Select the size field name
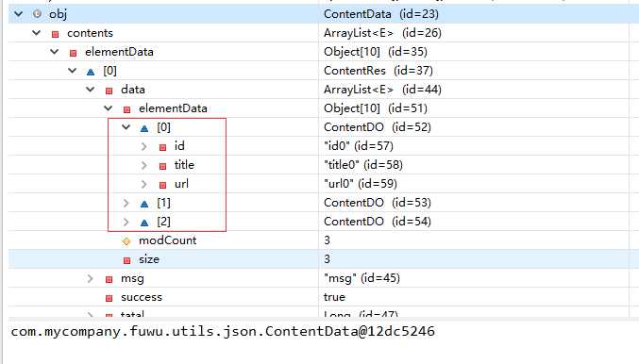639x364 pixels. click(x=149, y=259)
